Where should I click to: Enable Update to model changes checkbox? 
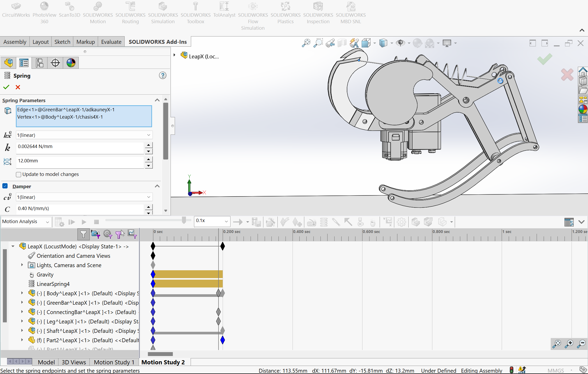pos(19,174)
